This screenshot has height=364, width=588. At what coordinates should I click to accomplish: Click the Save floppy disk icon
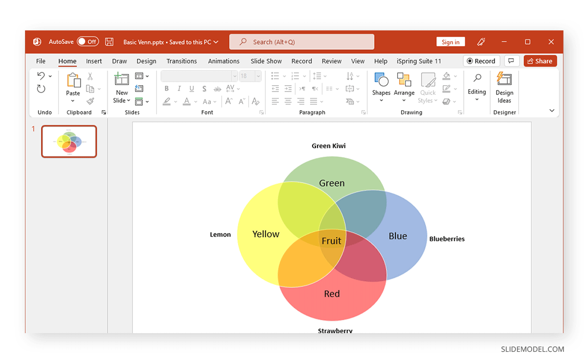click(x=110, y=42)
